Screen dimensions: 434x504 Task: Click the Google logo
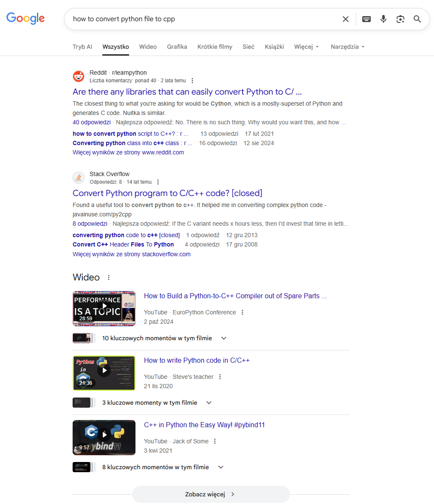click(25, 19)
